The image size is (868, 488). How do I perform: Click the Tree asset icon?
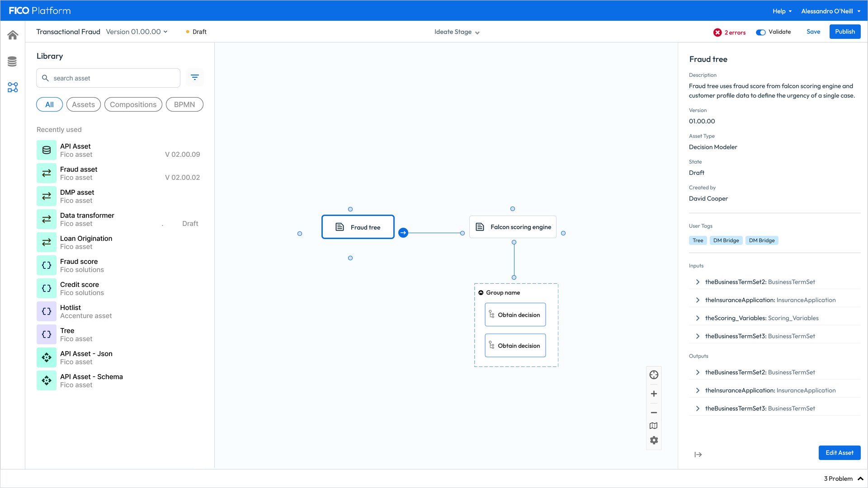pyautogui.click(x=47, y=334)
